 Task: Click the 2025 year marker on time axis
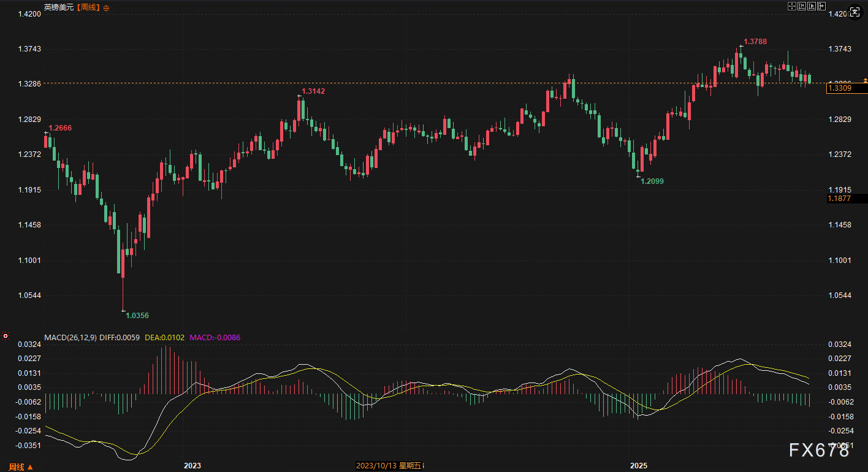tap(639, 466)
